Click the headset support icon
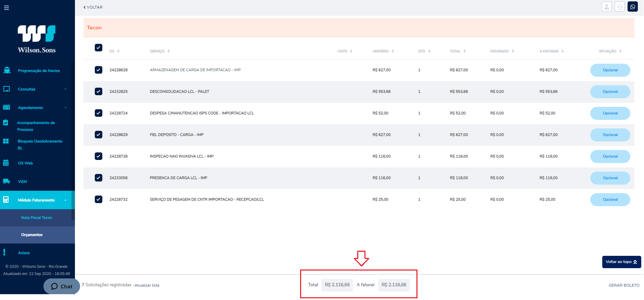The height and width of the screenshot is (300, 644). tap(620, 7)
